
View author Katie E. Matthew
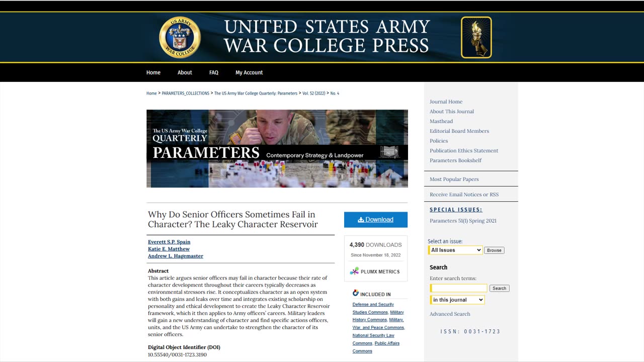pos(169,249)
